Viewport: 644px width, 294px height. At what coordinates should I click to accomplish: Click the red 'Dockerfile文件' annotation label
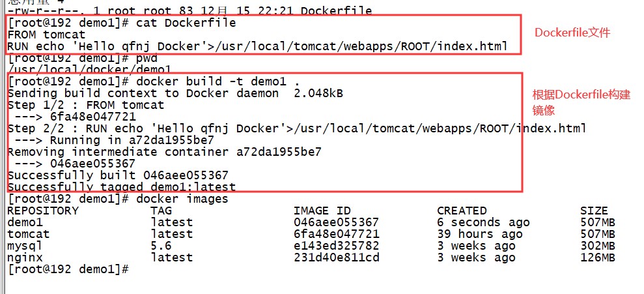click(x=572, y=33)
